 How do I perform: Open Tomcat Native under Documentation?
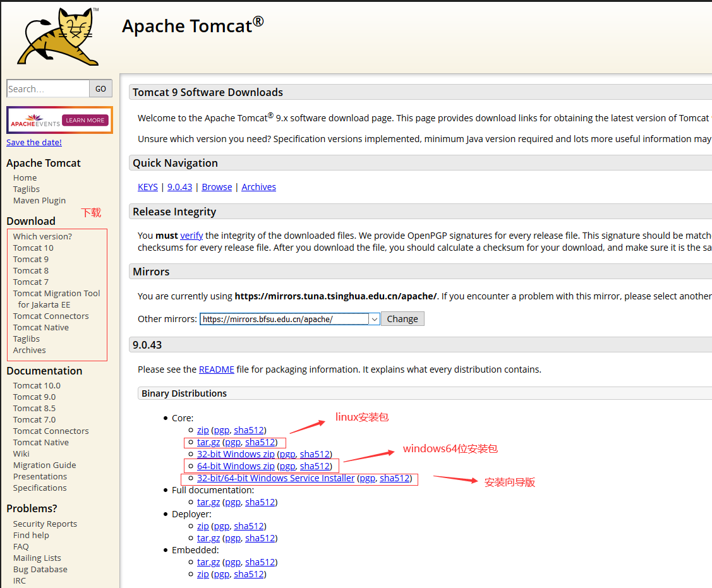click(41, 442)
